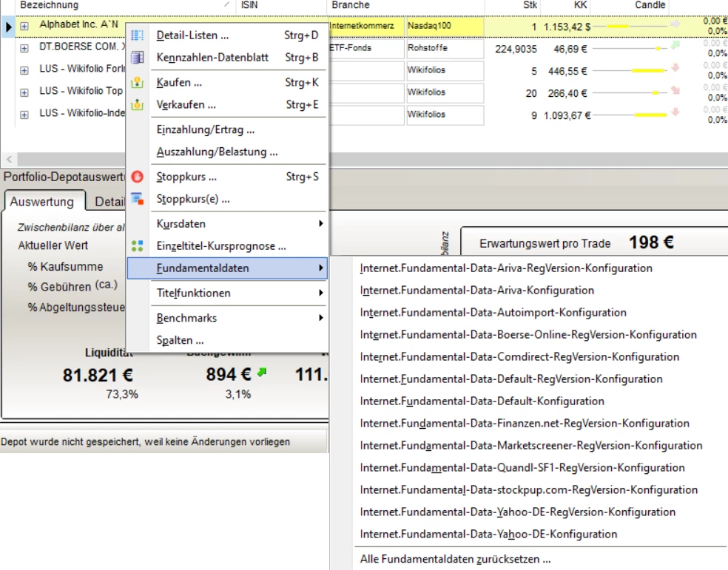Screen dimensions: 728x570
Task: Click the Kennzahlen-Datenblatt icon
Action: pos(138,58)
